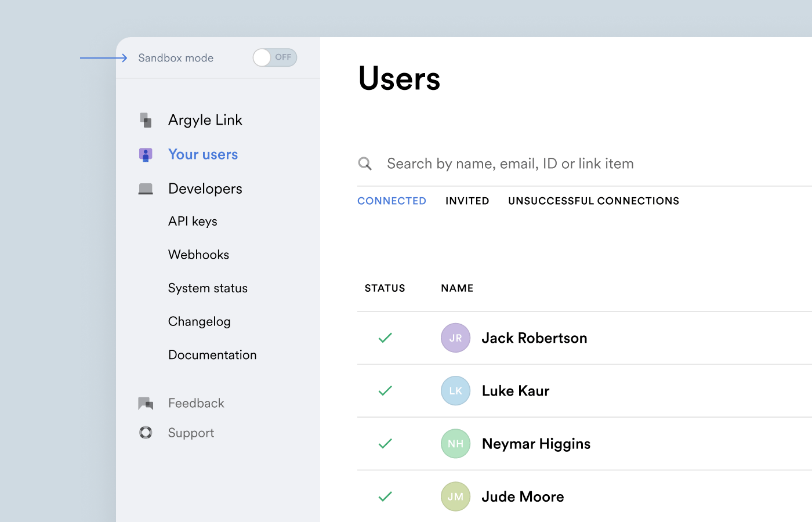The height and width of the screenshot is (522, 812).
Task: Click the Support lifebuoy icon
Action: point(146,433)
